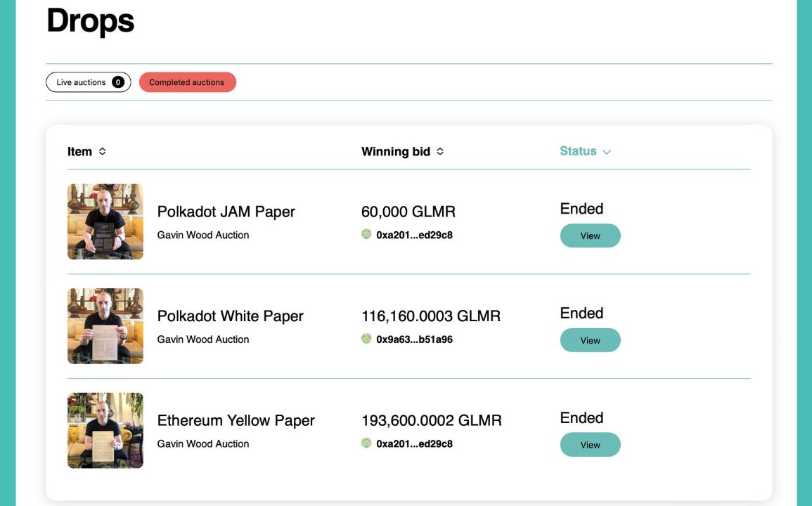812x506 pixels.
Task: Click the Status column header label
Action: pyautogui.click(x=578, y=151)
